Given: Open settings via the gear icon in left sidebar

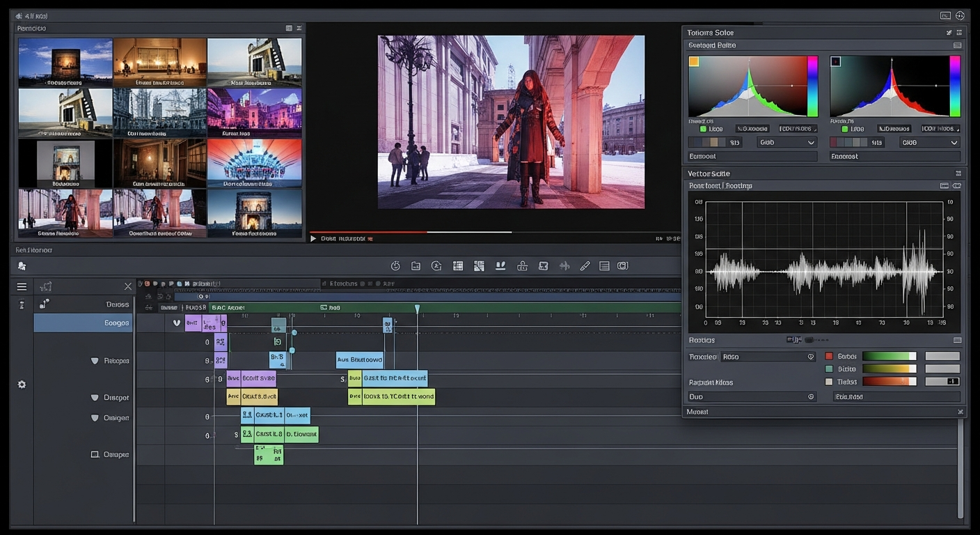Looking at the screenshot, I should [x=22, y=385].
